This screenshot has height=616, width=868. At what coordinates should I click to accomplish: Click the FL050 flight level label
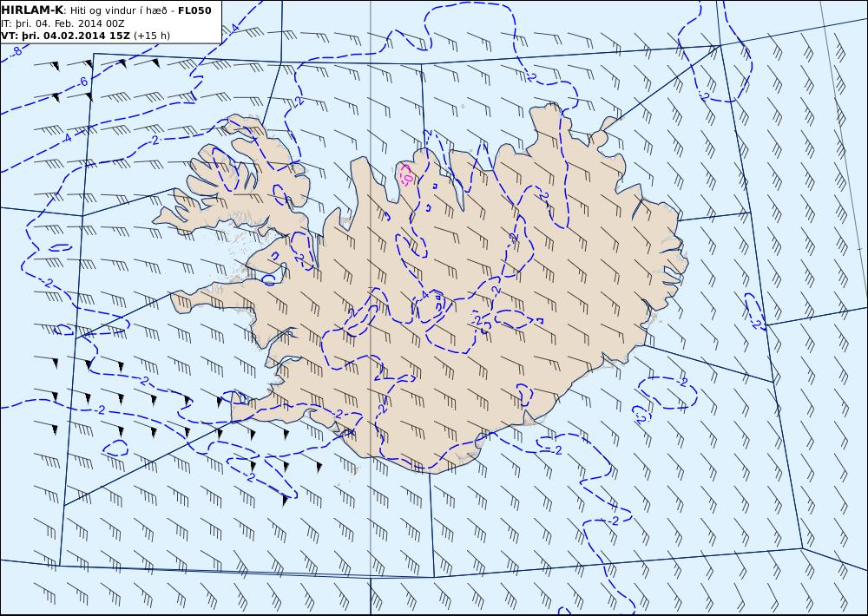(194, 10)
